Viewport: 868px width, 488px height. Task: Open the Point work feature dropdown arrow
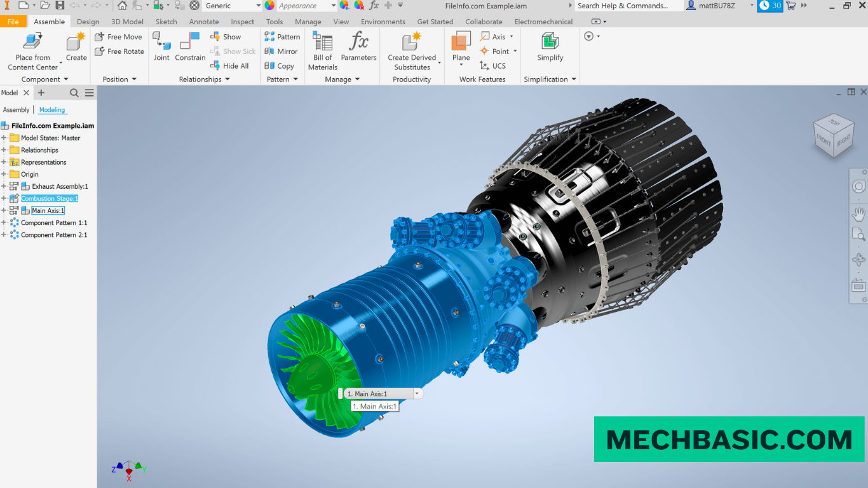coord(515,51)
